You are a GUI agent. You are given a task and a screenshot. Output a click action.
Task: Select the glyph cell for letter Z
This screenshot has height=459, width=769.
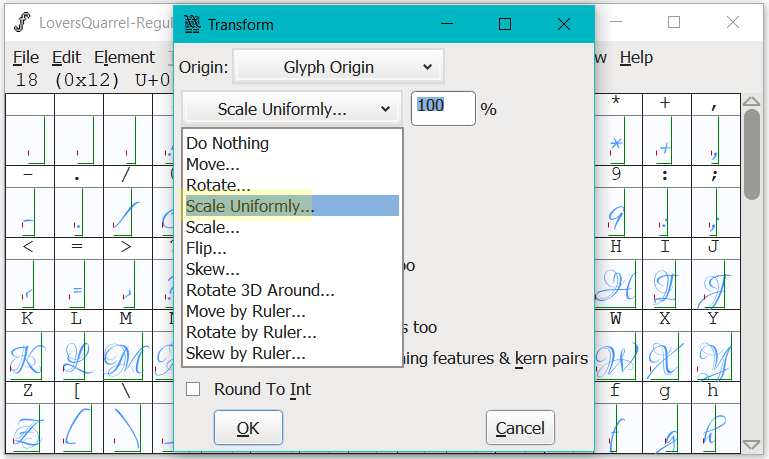pos(29,428)
